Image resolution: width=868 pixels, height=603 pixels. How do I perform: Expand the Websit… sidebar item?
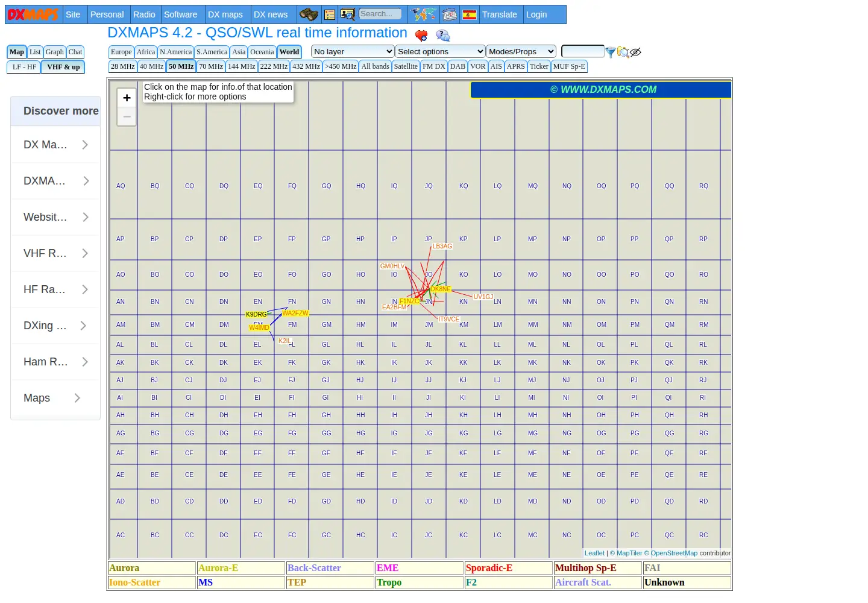pyautogui.click(x=55, y=217)
